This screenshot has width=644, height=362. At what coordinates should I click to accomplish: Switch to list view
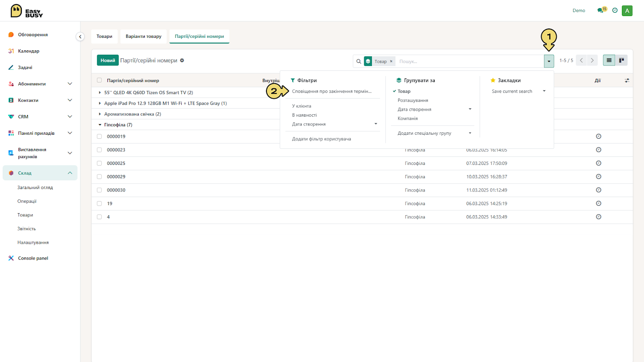coord(609,60)
